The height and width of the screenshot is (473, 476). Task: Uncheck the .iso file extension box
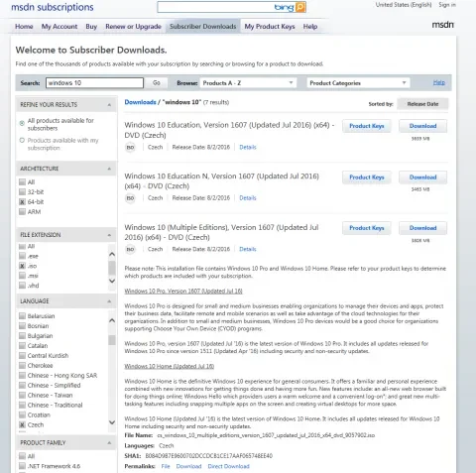[x=22, y=266]
